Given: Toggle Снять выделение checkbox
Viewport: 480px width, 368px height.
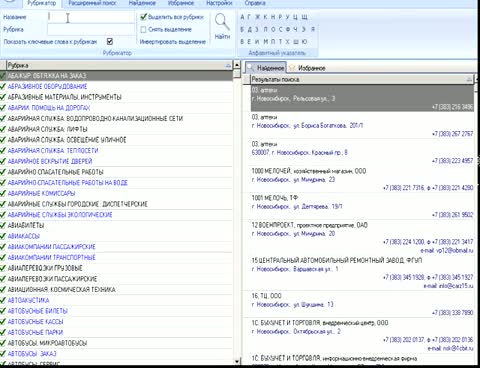Looking at the screenshot, I should coord(143,30).
